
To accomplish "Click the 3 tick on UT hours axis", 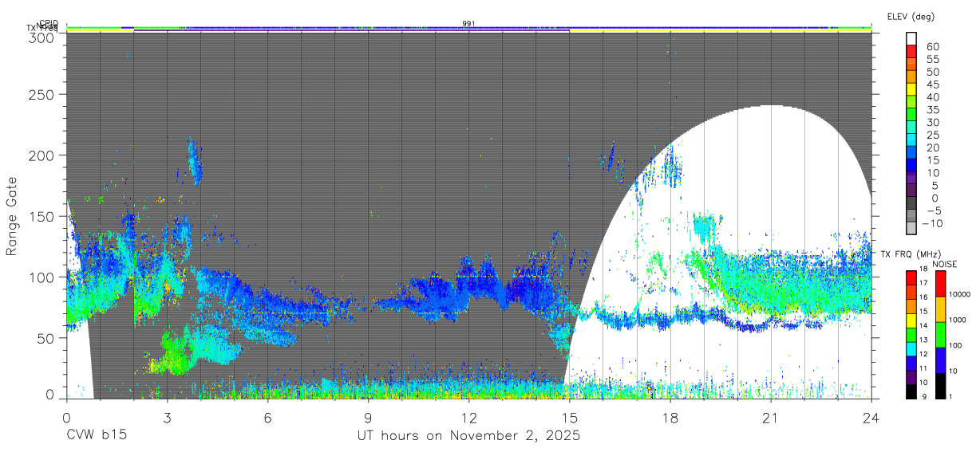I will pos(167,417).
